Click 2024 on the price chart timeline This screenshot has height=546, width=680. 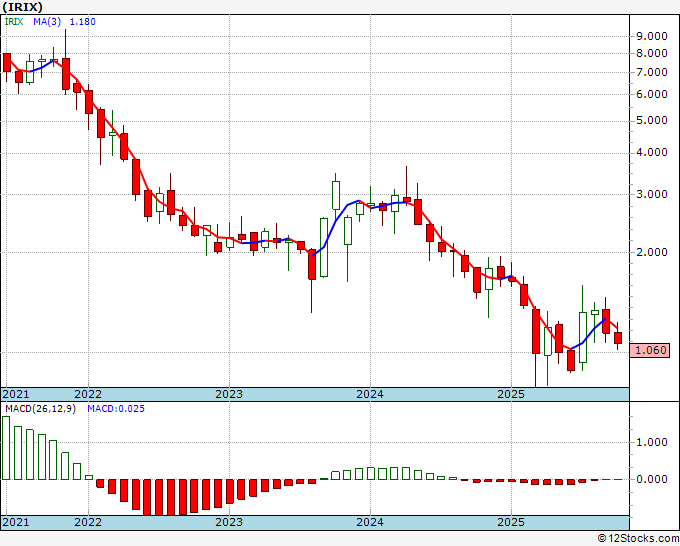point(370,394)
